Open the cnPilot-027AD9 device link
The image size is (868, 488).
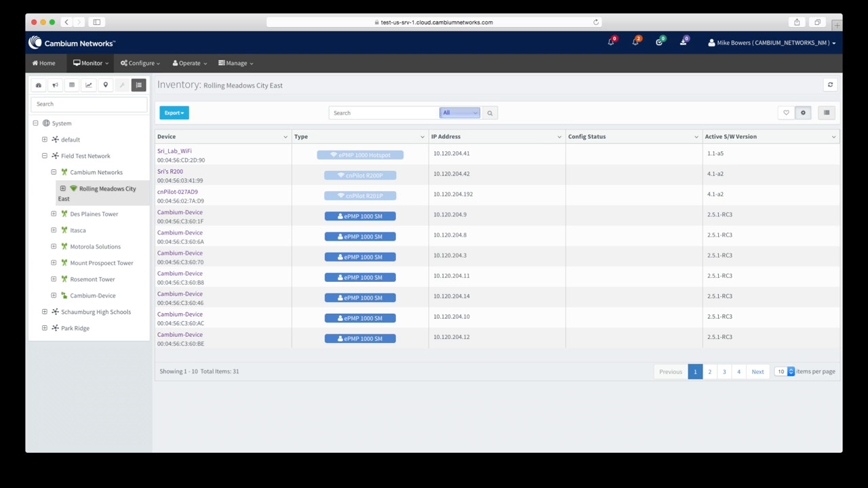click(x=178, y=192)
